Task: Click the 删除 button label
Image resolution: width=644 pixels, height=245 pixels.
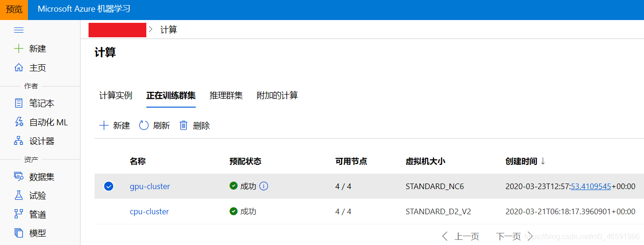Action: click(x=201, y=125)
